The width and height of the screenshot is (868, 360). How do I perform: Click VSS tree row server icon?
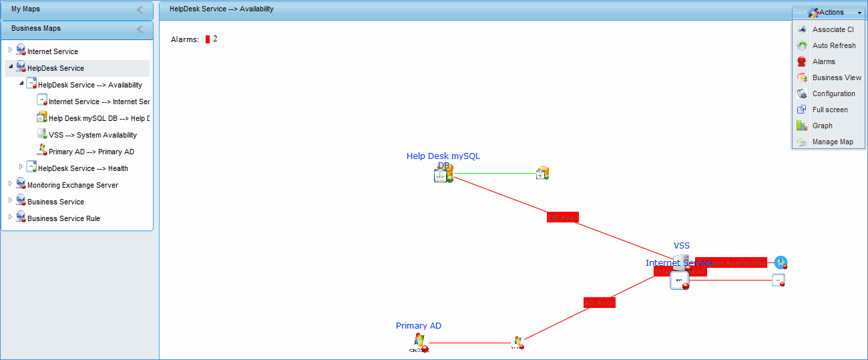pos(42,134)
